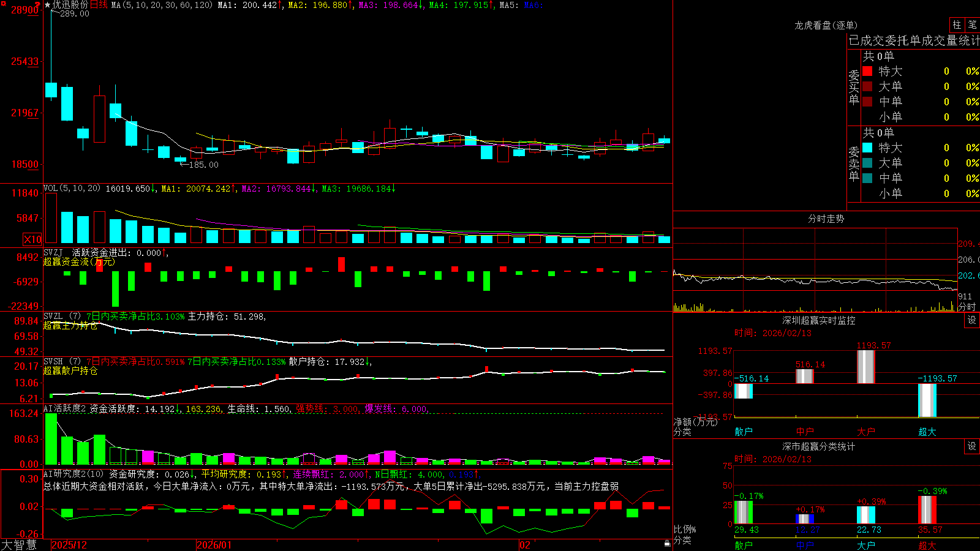
Task: Click the 散户 bar showing -516.14
Action: (x=744, y=391)
